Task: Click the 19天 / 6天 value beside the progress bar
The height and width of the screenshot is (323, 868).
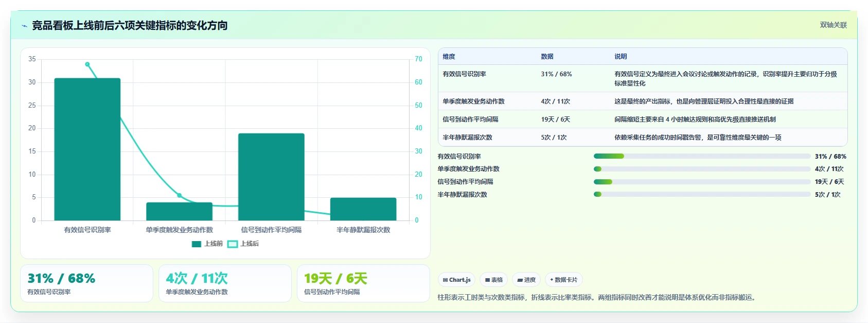Action: coord(829,182)
